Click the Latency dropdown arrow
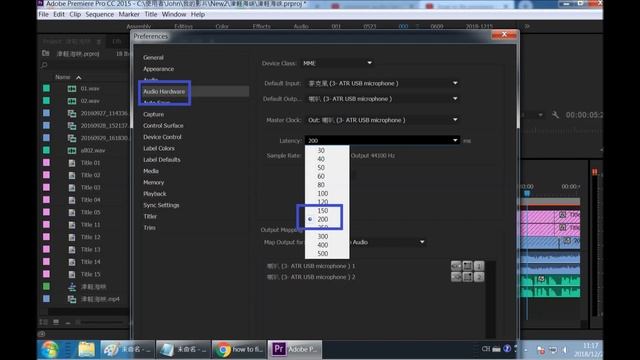This screenshot has width=640, height=360. tap(455, 140)
